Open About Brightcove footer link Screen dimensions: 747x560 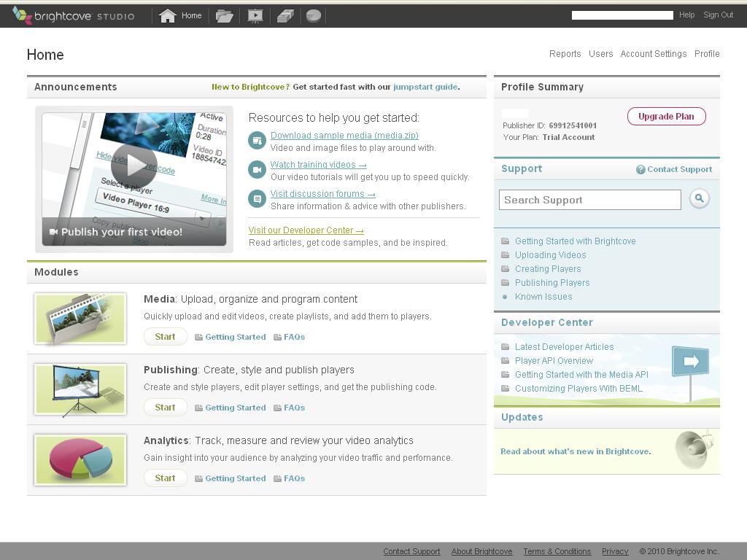(481, 551)
